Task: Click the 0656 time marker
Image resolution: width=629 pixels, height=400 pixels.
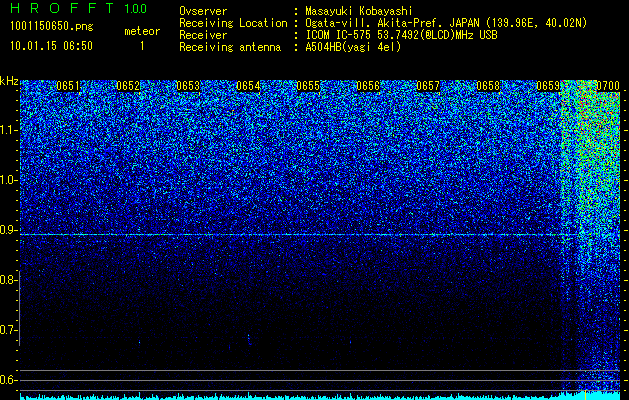Action: (x=368, y=86)
